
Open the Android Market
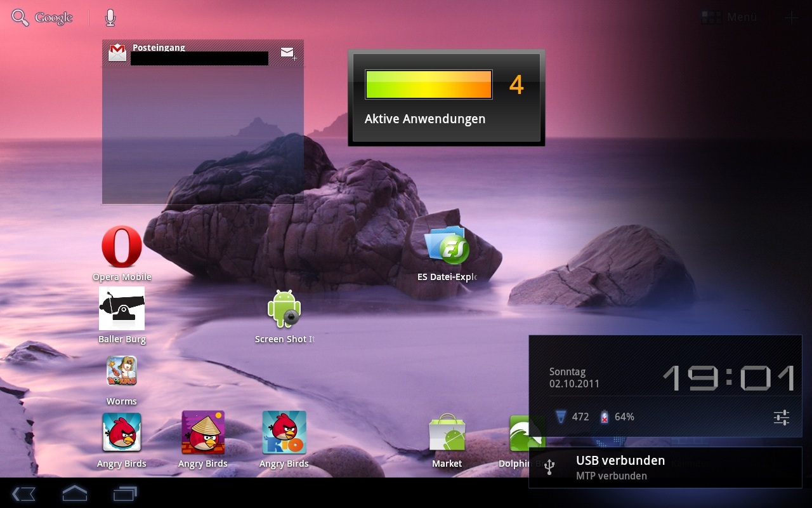tap(447, 441)
